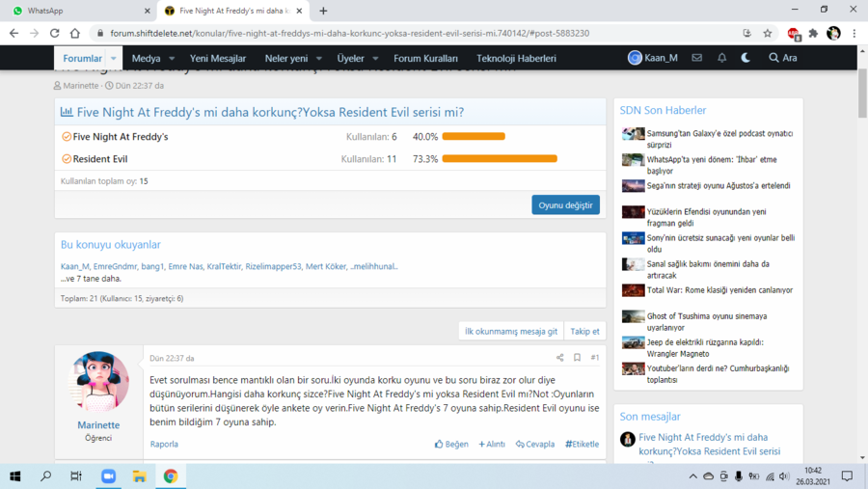Open Yeni Mesajlar in navbar

[218, 58]
